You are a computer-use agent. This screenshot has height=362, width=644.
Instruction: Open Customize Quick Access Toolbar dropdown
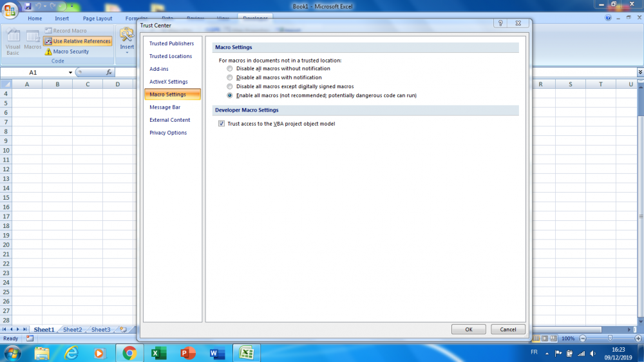click(x=72, y=6)
